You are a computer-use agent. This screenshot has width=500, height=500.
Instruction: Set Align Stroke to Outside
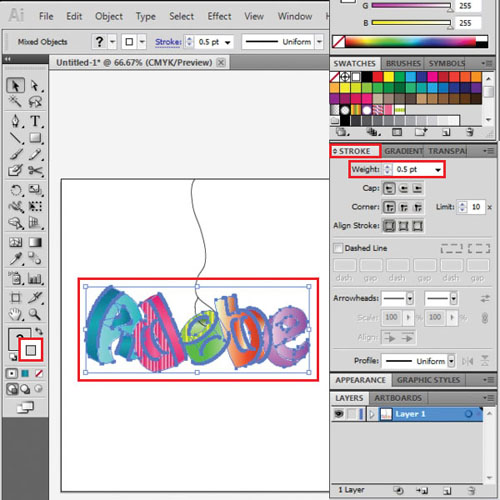click(x=417, y=226)
